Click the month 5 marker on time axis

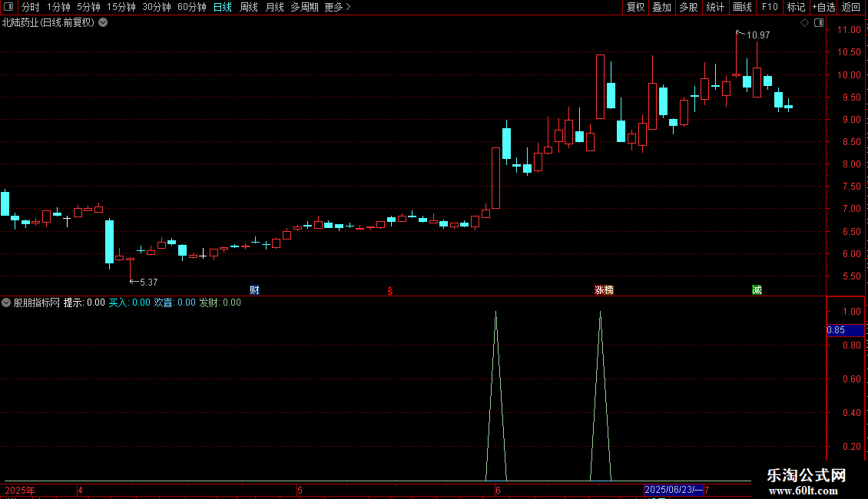(300, 490)
